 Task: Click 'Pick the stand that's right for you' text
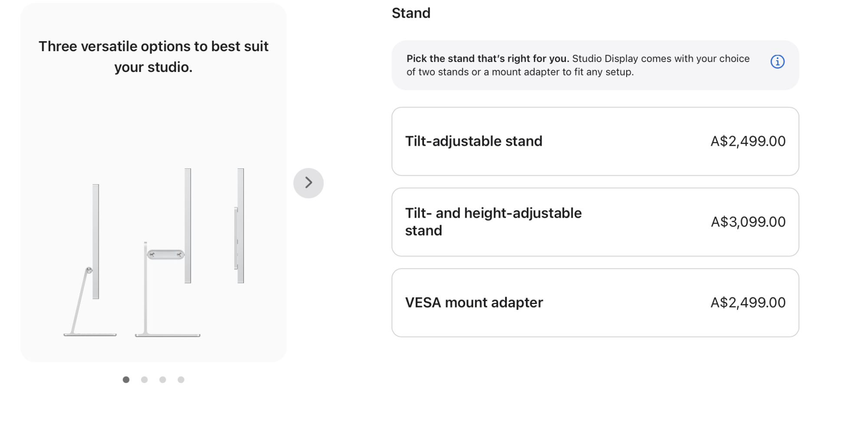coord(487,59)
